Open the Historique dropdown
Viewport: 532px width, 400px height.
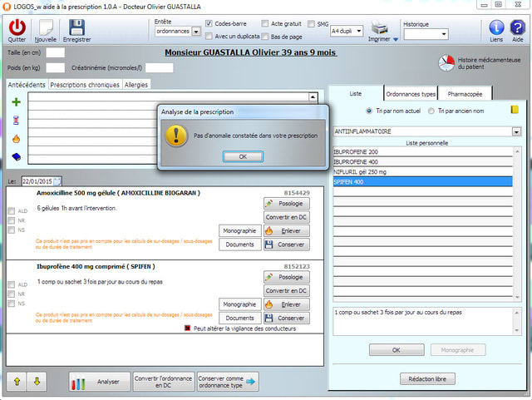(x=443, y=35)
